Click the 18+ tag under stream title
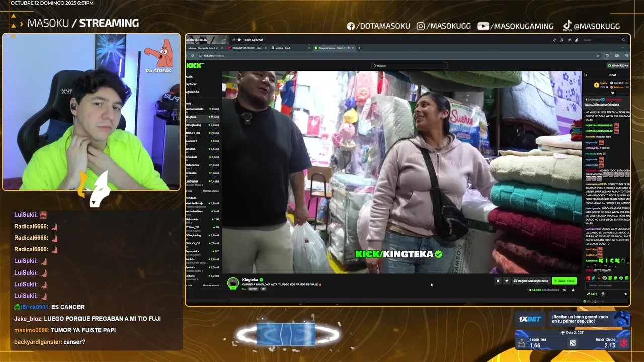The height and width of the screenshot is (362, 644). pyautogui.click(x=263, y=289)
